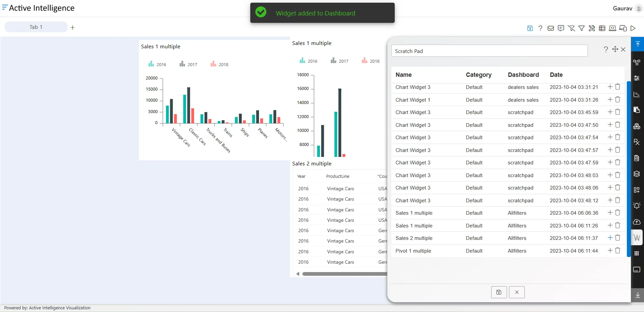Delete the Pivot 1 multiple widget row
The width and height of the screenshot is (644, 312).
click(617, 251)
